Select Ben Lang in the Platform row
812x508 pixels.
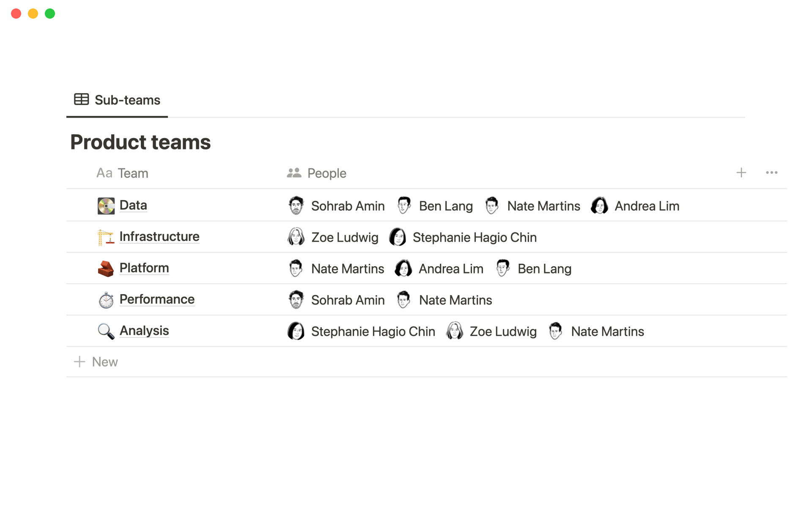click(x=544, y=269)
